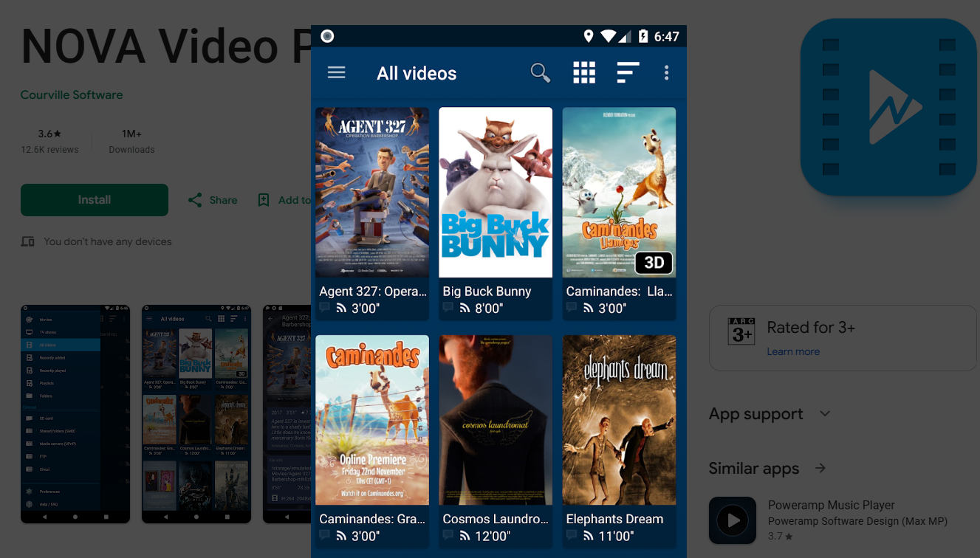Open the Agent 327 poster
This screenshot has height=558, width=980.
[x=372, y=193]
